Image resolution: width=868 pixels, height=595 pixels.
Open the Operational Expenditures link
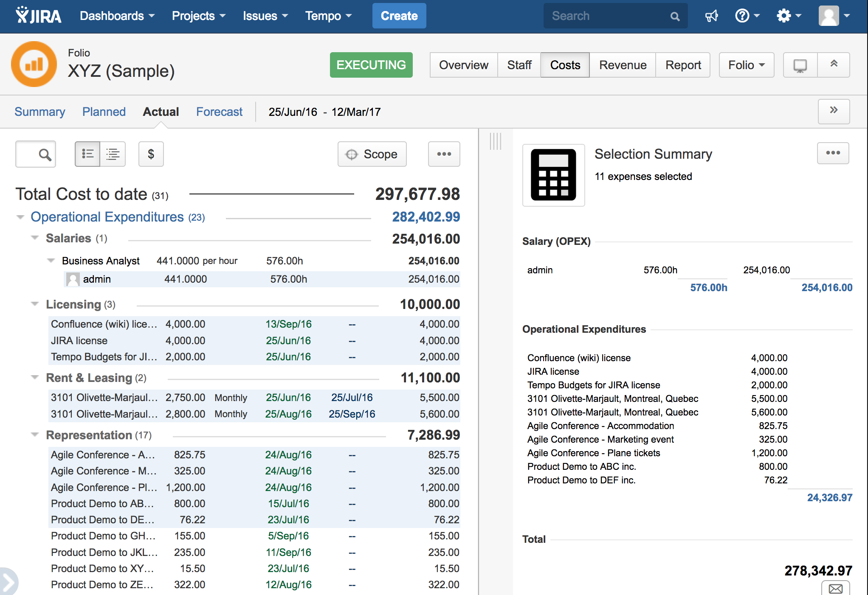107,217
